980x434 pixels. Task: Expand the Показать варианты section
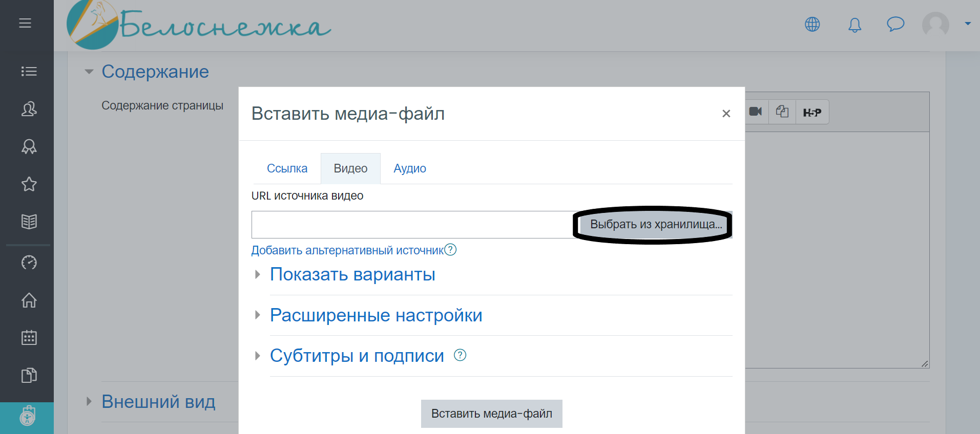[352, 275]
